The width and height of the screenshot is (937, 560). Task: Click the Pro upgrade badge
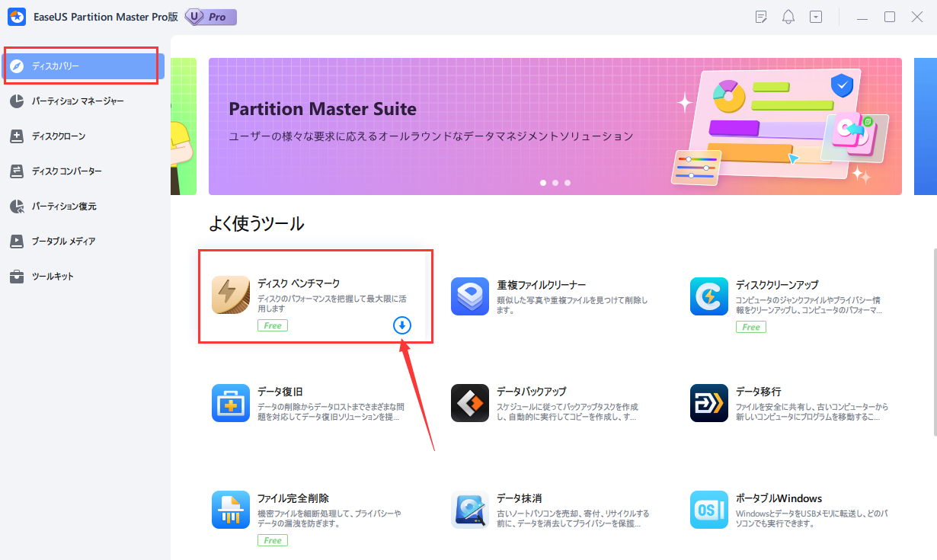[x=210, y=17]
